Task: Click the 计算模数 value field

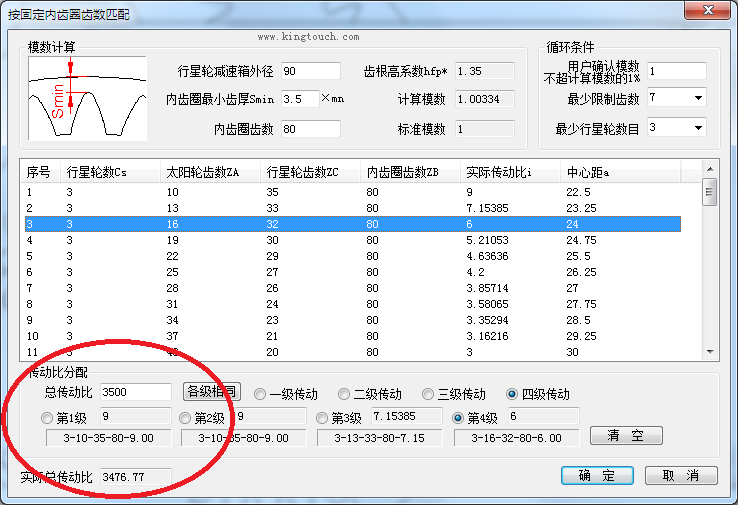Action: pyautogui.click(x=485, y=99)
